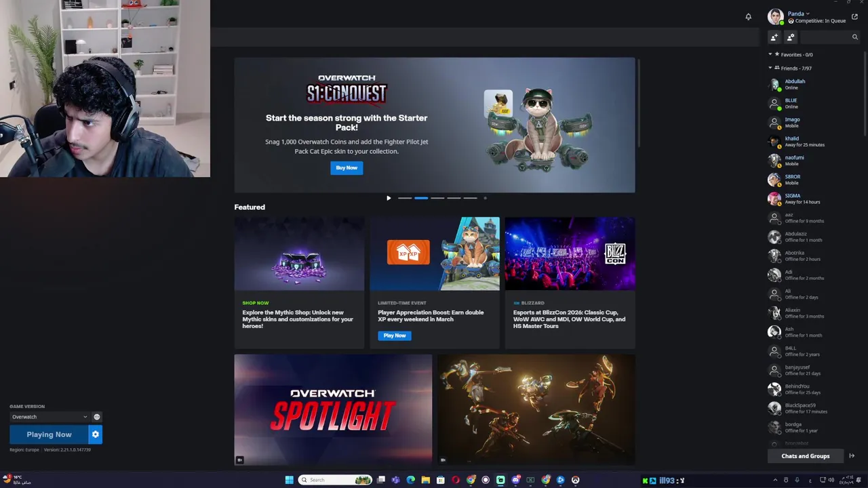Open Opera browser from taskbar

point(455,480)
